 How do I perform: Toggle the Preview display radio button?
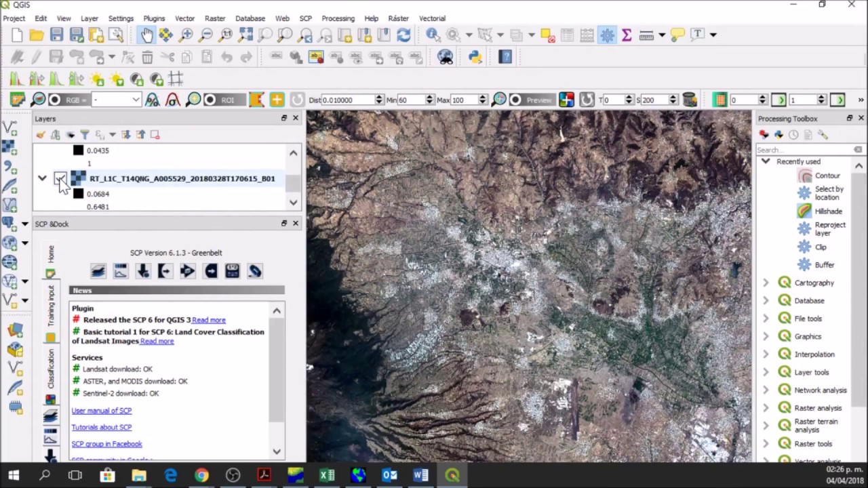(515, 100)
